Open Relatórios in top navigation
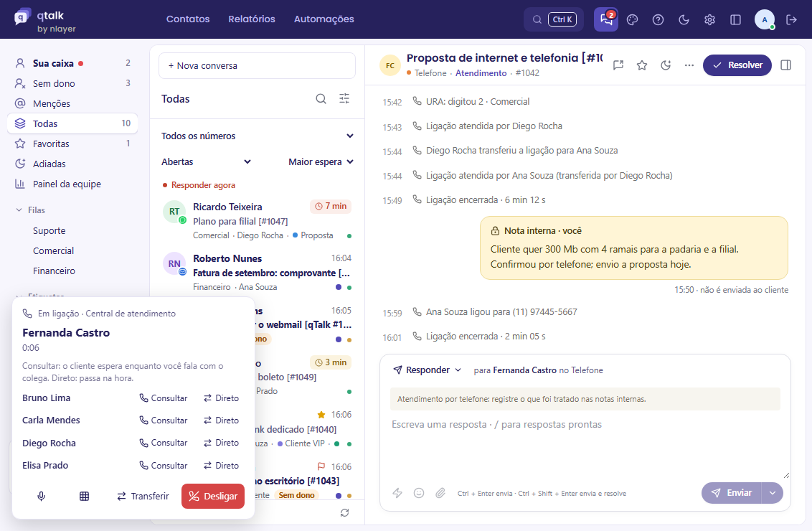The width and height of the screenshot is (812, 531). coord(252,19)
